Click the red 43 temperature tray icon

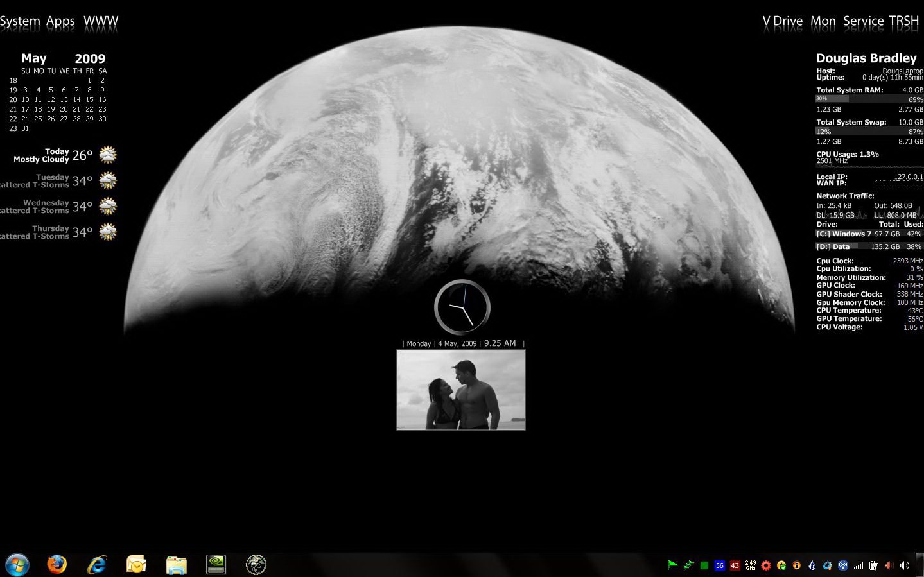point(735,565)
